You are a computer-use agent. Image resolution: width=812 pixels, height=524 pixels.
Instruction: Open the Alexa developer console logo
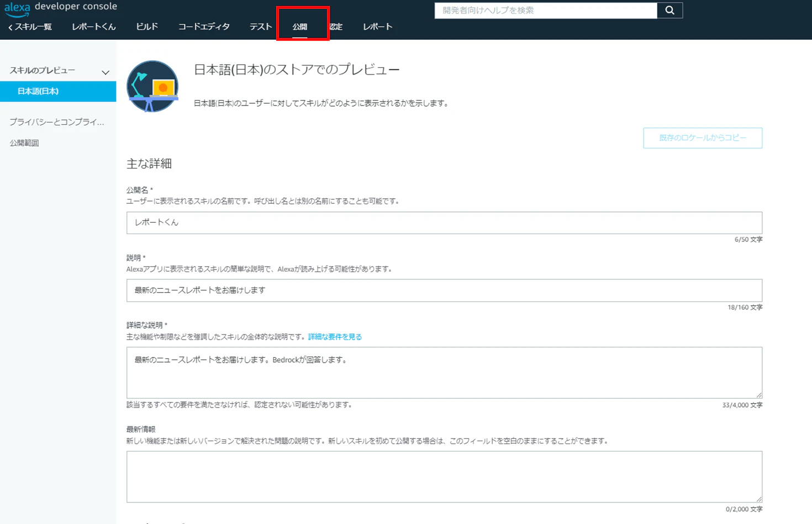[x=61, y=8]
